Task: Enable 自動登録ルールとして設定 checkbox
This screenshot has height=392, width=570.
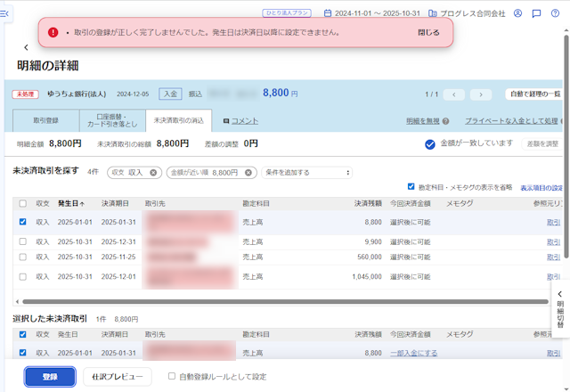Action: (172, 377)
